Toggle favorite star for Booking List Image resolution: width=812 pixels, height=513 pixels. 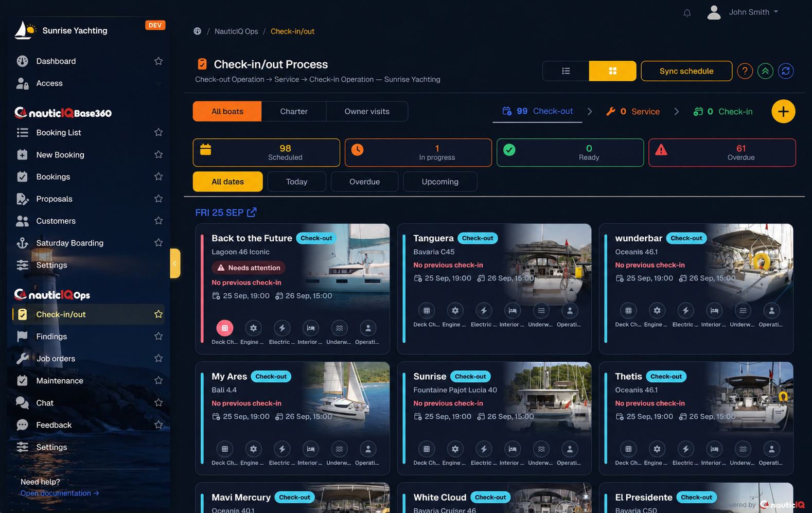(158, 133)
